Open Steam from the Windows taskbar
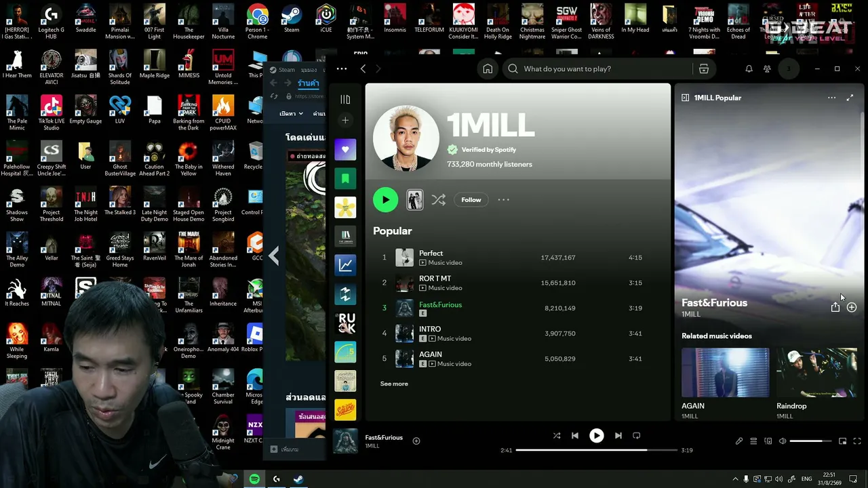 [298, 479]
